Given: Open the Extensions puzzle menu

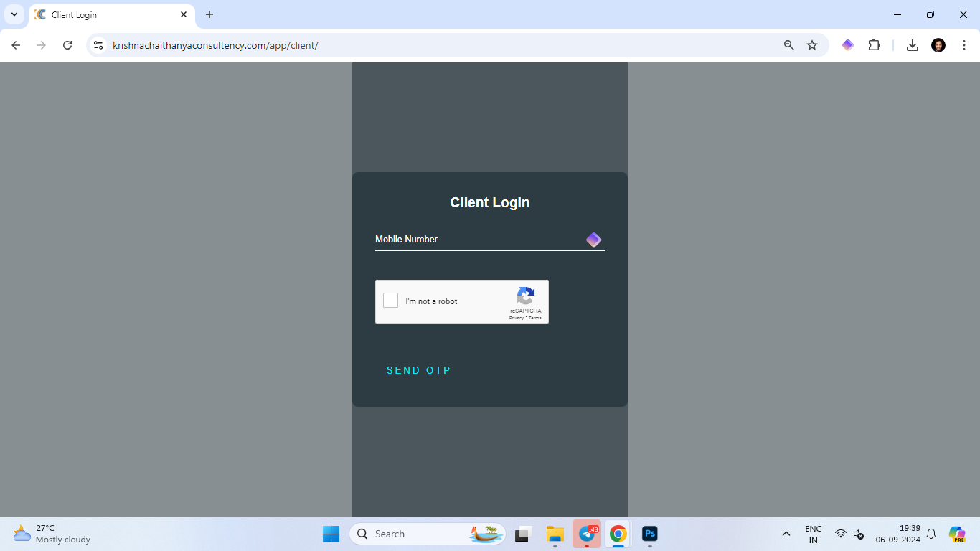Looking at the screenshot, I should coord(874,45).
